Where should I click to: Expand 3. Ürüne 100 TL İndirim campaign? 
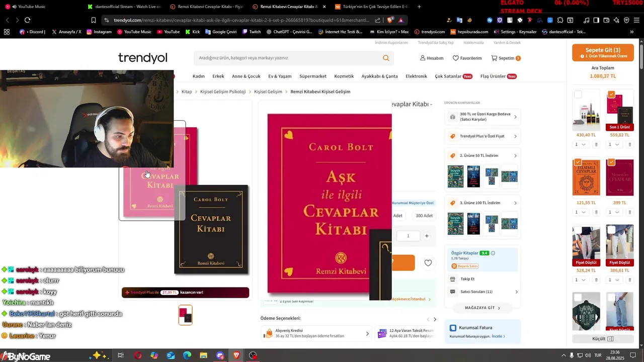(x=482, y=203)
